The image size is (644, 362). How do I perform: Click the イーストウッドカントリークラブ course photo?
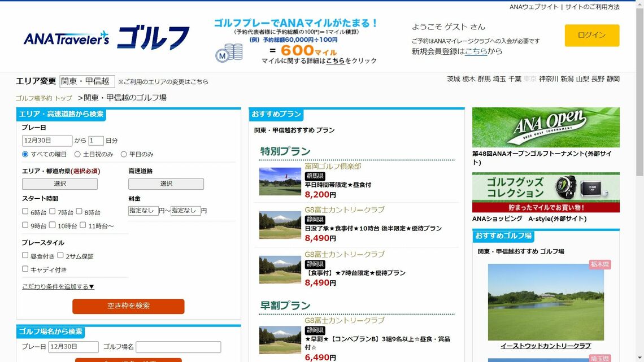click(x=545, y=301)
